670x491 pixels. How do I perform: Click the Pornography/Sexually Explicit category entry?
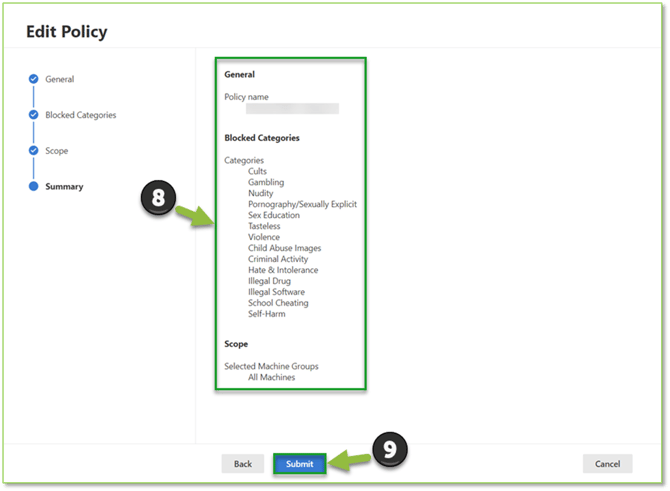(302, 204)
